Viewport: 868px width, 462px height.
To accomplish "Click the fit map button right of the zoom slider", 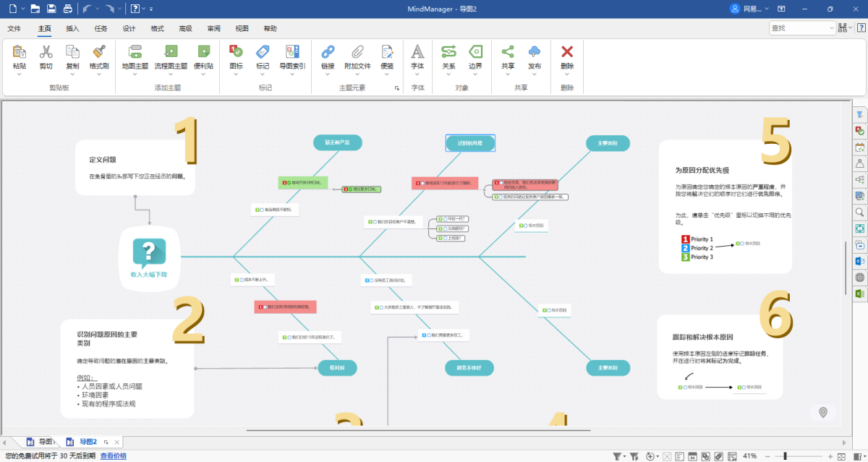I will (843, 456).
